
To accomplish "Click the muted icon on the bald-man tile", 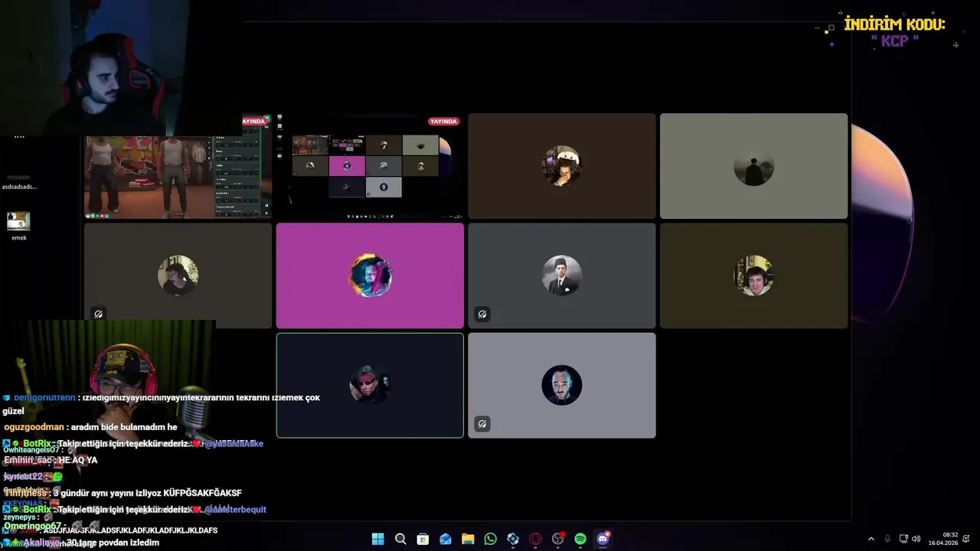I will click(x=482, y=423).
